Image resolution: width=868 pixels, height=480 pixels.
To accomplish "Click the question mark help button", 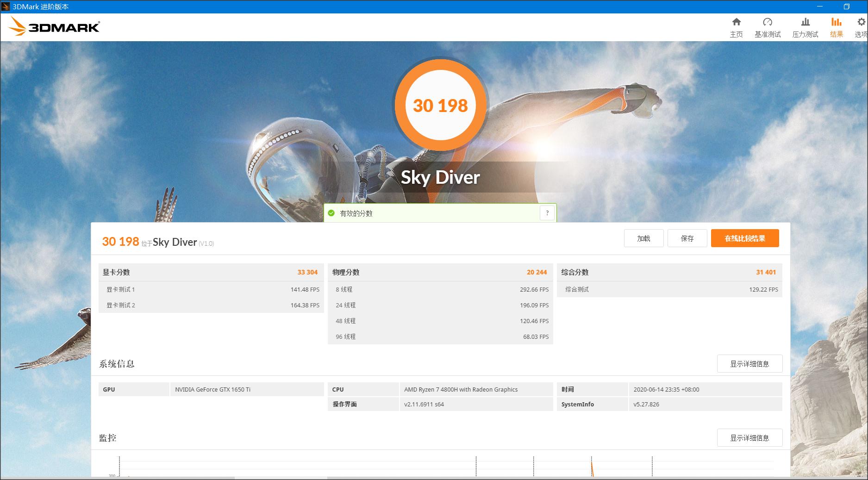I will pos(547,213).
